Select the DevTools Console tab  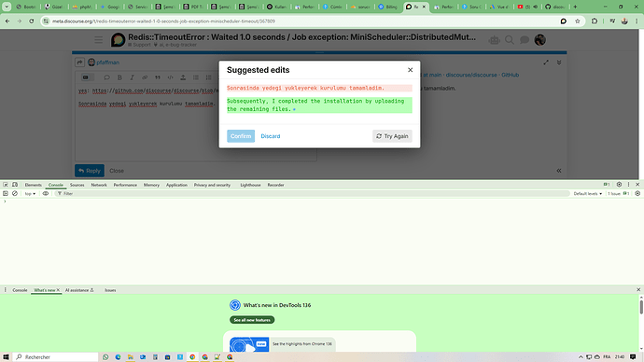point(56,185)
